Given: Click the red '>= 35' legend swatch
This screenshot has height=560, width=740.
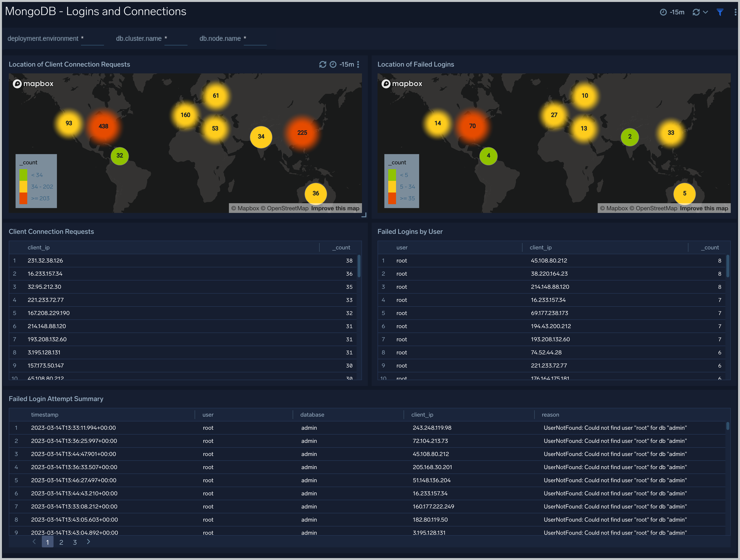Looking at the screenshot, I should [392, 198].
